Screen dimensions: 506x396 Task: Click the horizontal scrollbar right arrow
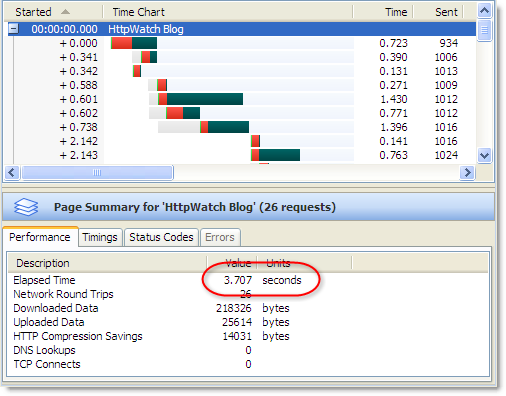pos(467,173)
